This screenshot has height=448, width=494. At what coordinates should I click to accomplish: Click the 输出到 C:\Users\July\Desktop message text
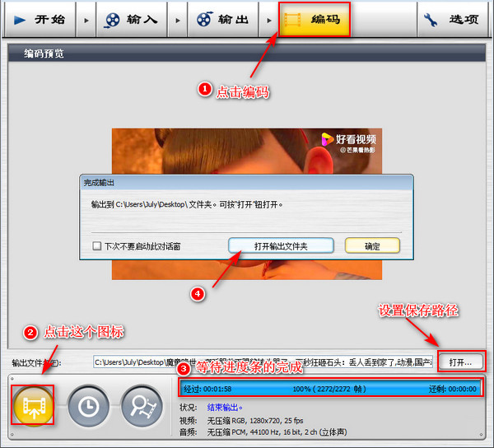187,205
